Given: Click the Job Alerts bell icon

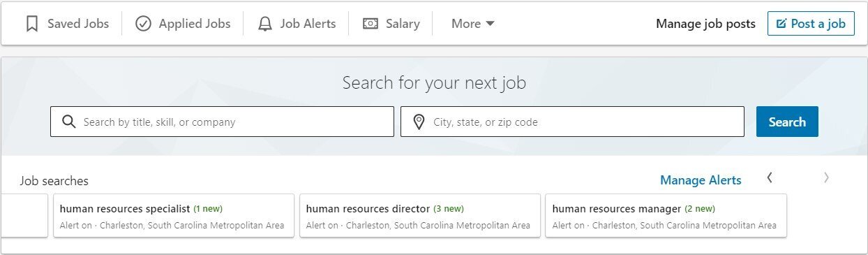Looking at the screenshot, I should click(x=265, y=24).
